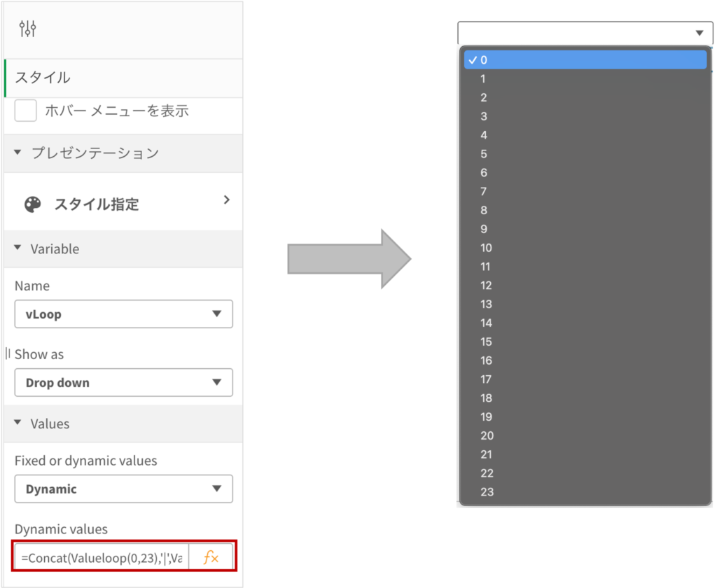Open the Fixed or dynamic values dropdown
This screenshot has height=588, width=717.
123,489
